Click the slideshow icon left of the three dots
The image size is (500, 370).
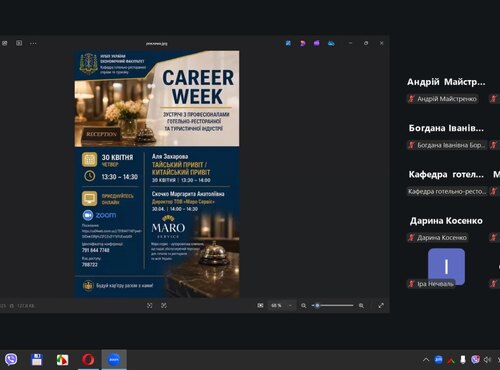coord(19,43)
